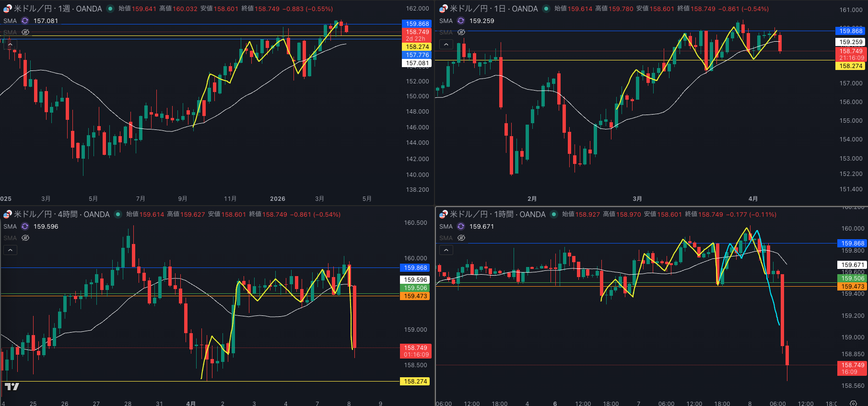Click the SMA refresh icon on 4-hour chart
The height and width of the screenshot is (406, 868).
tap(25, 226)
